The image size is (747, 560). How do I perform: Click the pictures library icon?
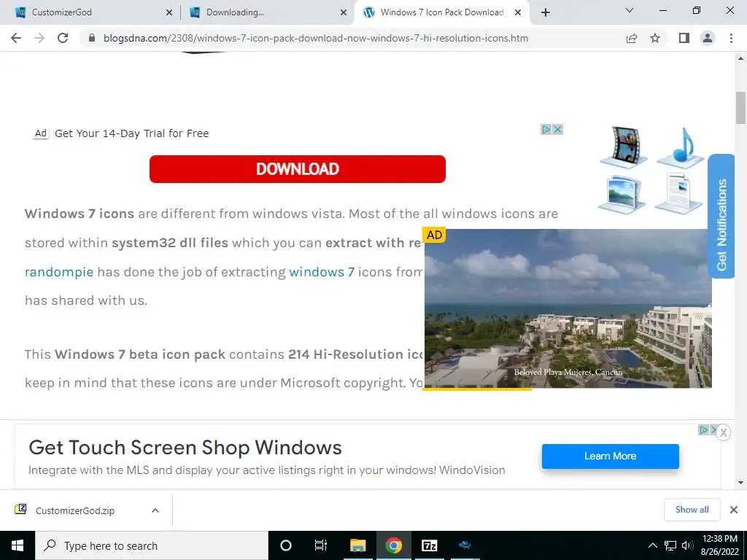[622, 195]
